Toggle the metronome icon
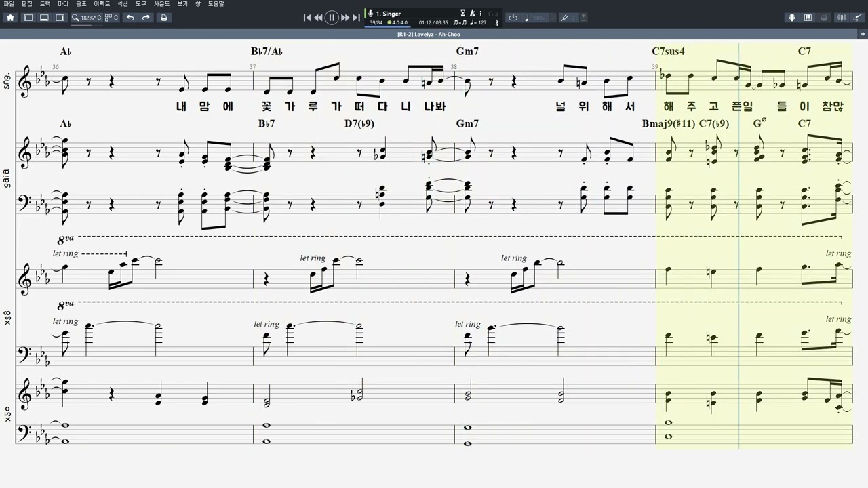868x488 pixels. [x=472, y=14]
